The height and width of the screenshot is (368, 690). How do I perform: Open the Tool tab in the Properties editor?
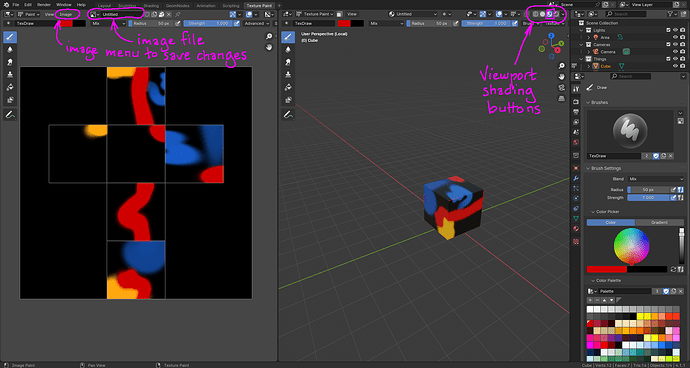576,89
